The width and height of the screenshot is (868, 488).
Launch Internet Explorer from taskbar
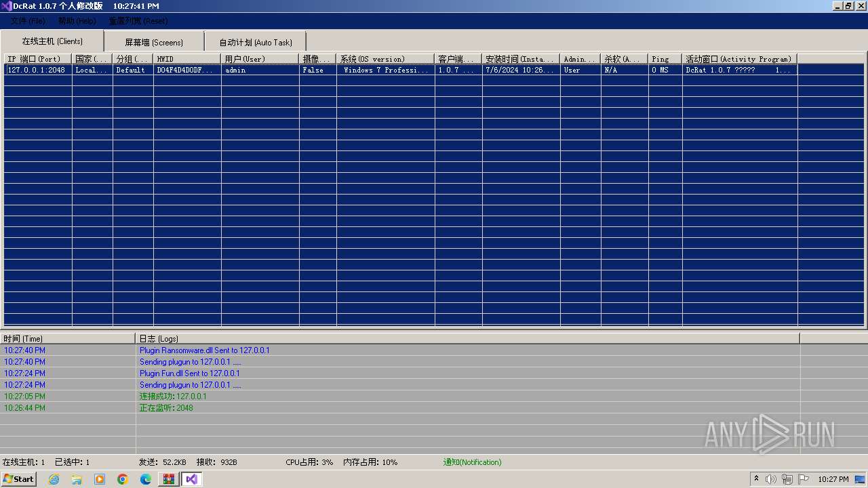click(54, 479)
